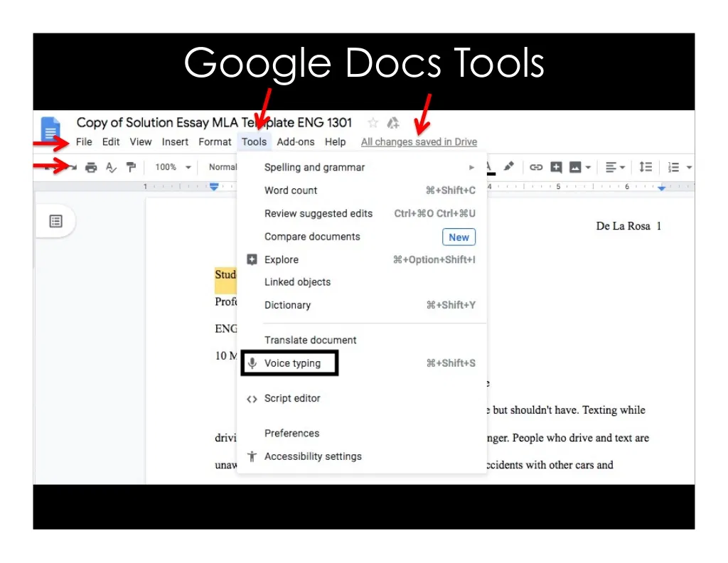The width and height of the screenshot is (728, 563).
Task: Select the highlight color pen icon
Action: 508,166
